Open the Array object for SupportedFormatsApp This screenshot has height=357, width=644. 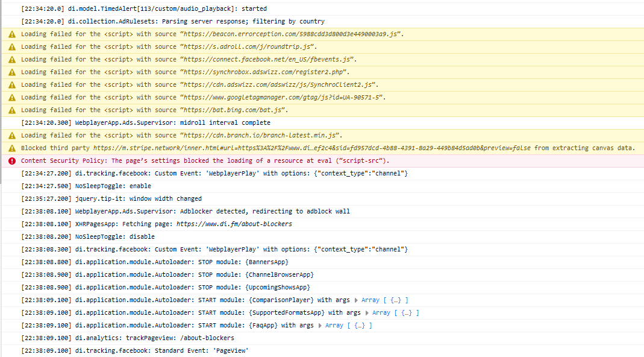tap(396, 313)
